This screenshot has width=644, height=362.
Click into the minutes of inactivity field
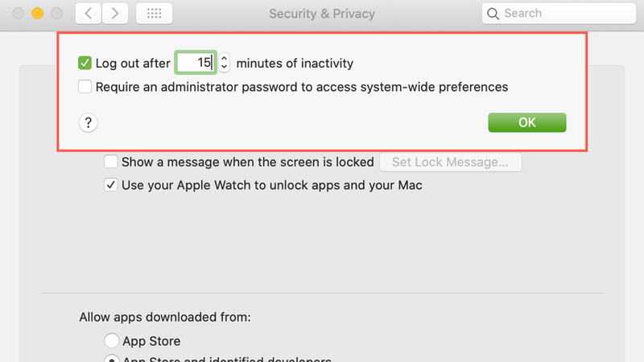tap(196, 63)
